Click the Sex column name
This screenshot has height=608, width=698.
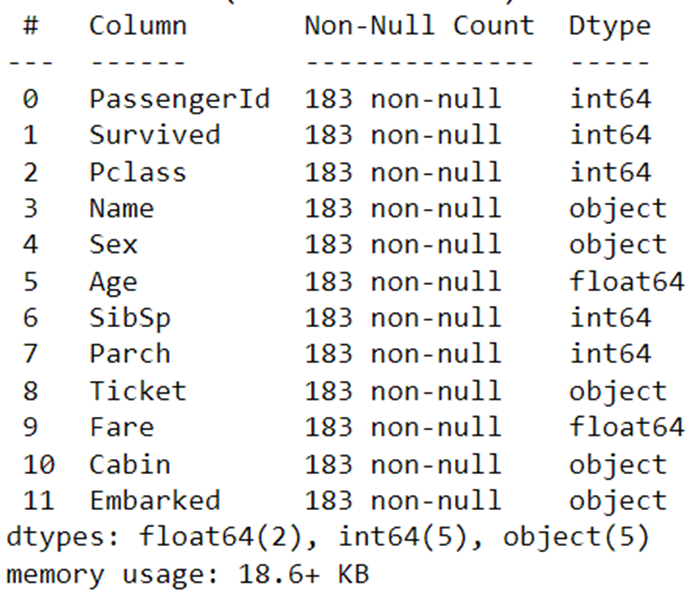(x=113, y=245)
